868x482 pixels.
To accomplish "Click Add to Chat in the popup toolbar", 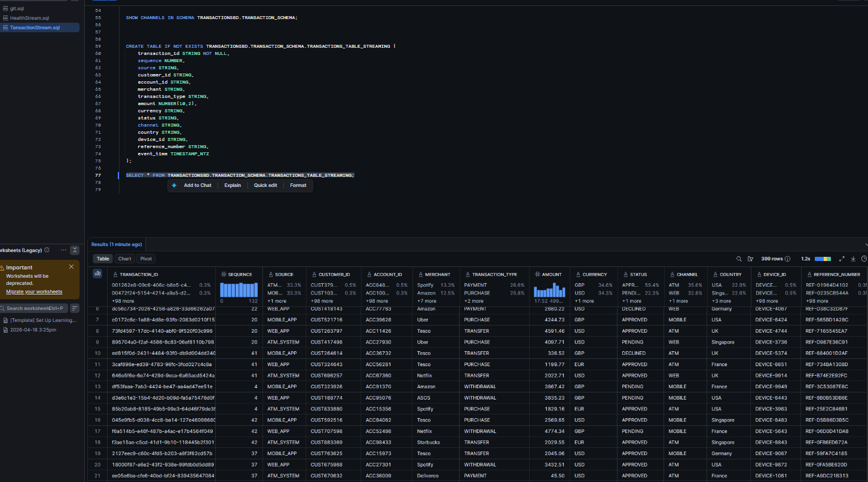I will pos(197,186).
